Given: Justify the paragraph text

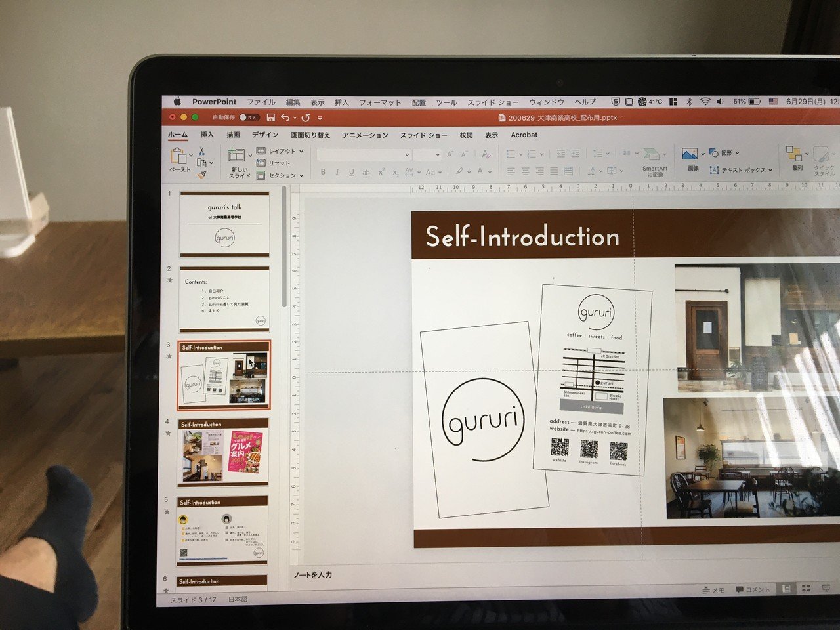Looking at the screenshot, I should click(x=555, y=171).
